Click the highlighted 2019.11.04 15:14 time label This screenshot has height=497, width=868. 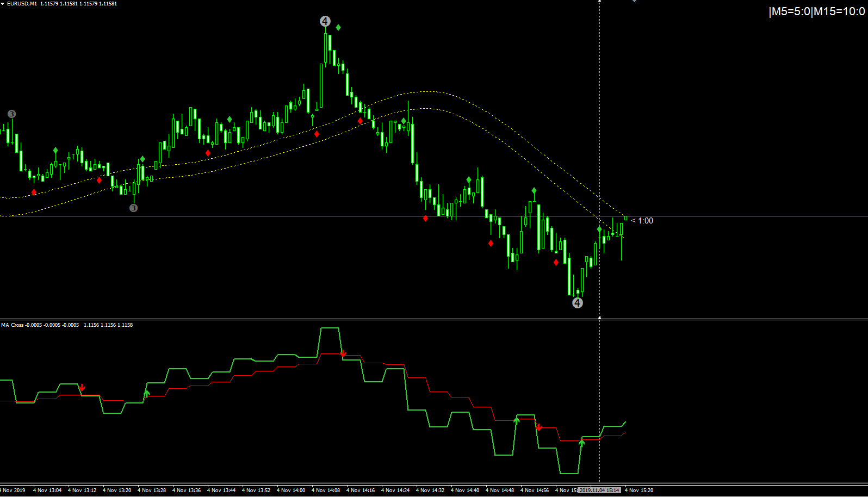tap(599, 490)
